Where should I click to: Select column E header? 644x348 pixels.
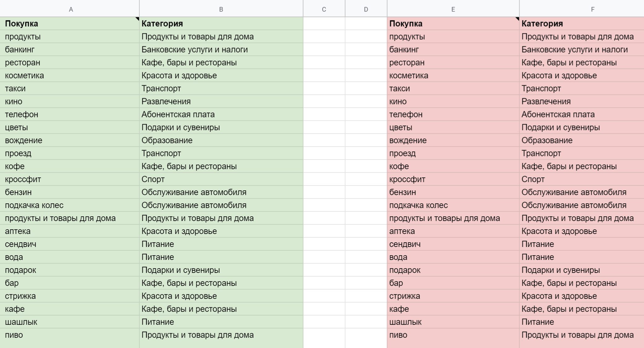coord(453,9)
